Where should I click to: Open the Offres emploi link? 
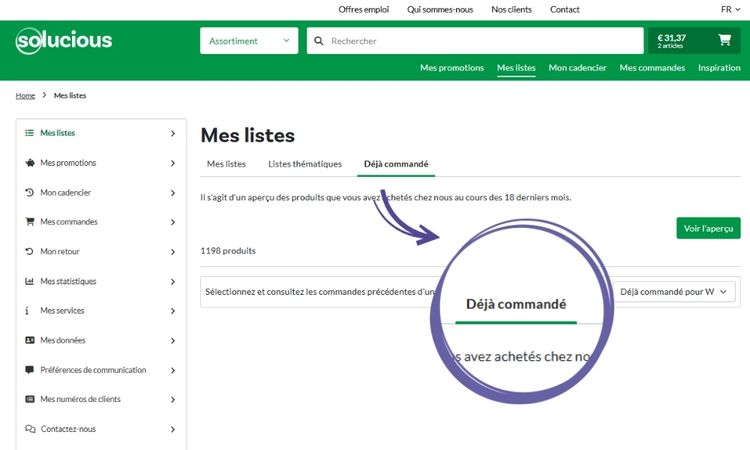tap(364, 9)
